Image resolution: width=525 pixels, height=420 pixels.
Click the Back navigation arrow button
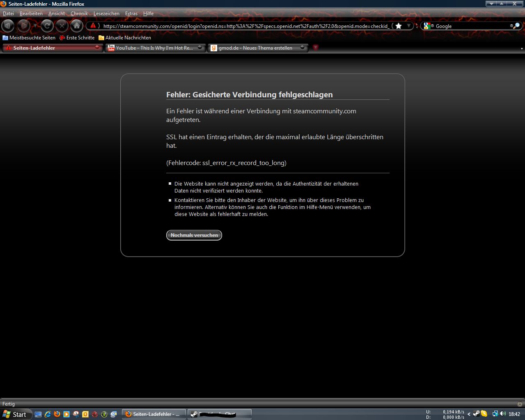point(7,26)
